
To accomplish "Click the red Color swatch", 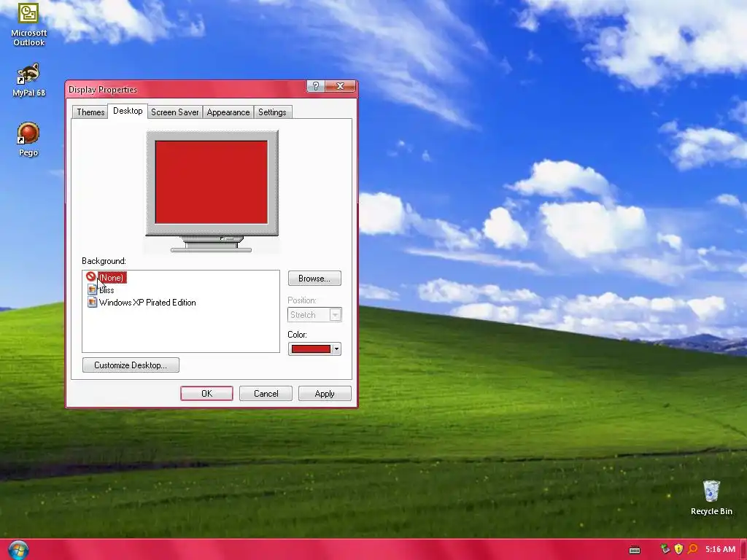I will 311,349.
